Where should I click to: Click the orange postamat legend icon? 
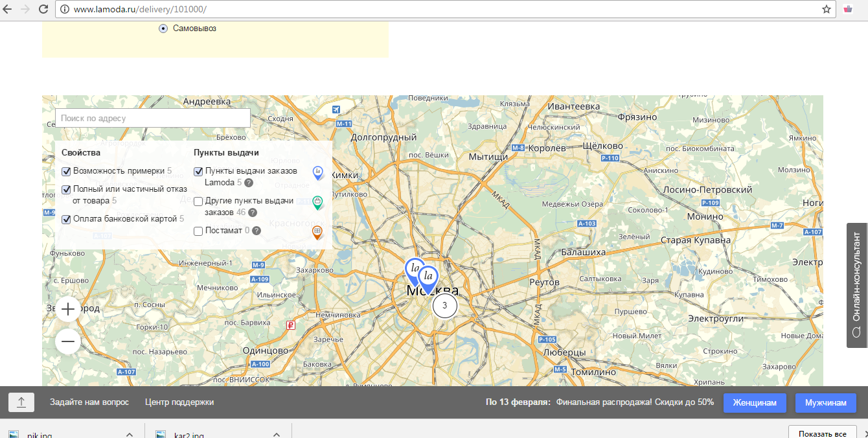(x=317, y=233)
